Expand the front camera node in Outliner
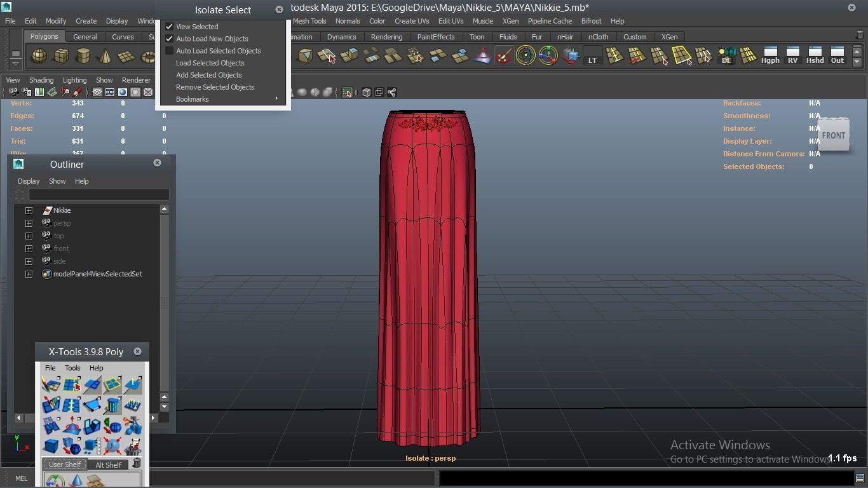The width and height of the screenshot is (868, 488). click(x=29, y=248)
